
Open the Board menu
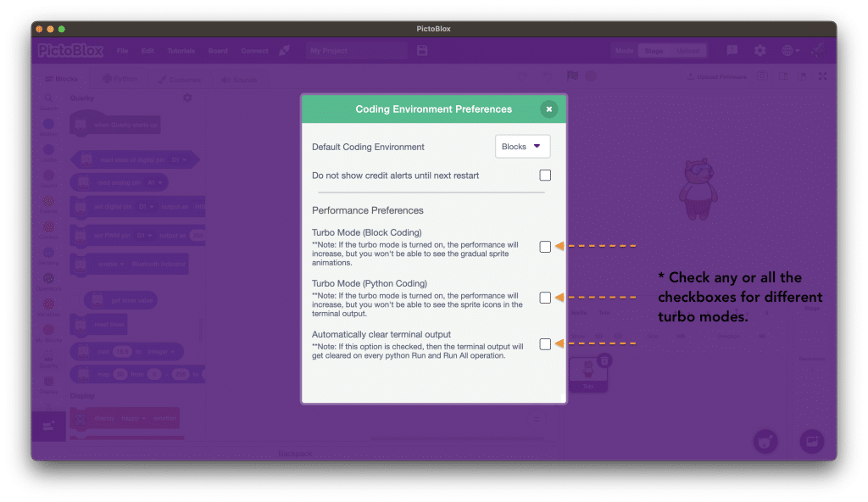(218, 51)
